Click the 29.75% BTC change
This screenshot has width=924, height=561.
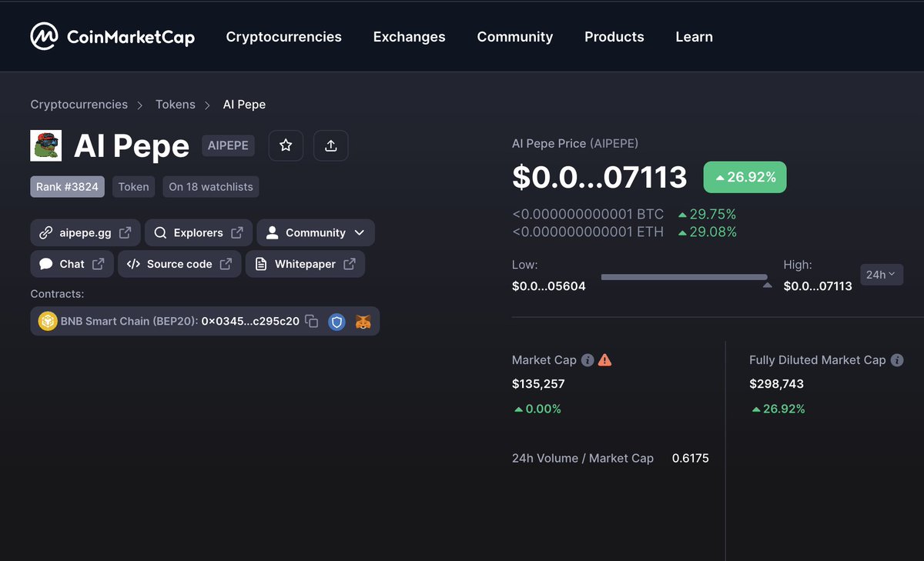point(707,214)
